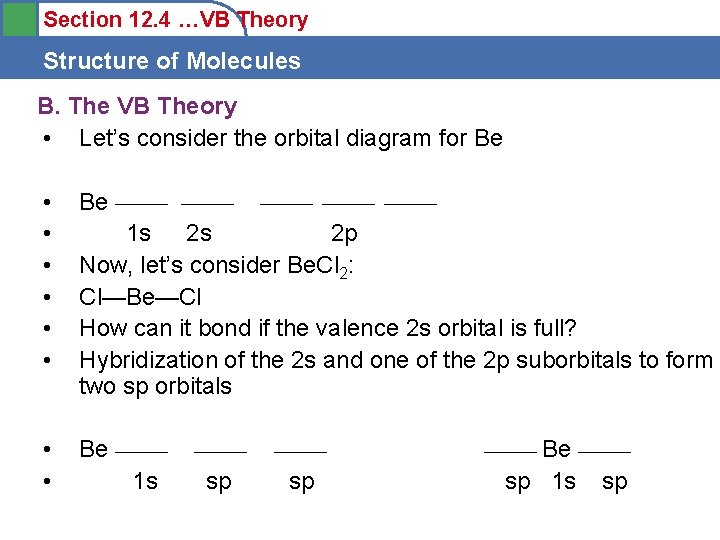Click the Structure of Molecules banner
This screenshot has width=720, height=540.
360,58
